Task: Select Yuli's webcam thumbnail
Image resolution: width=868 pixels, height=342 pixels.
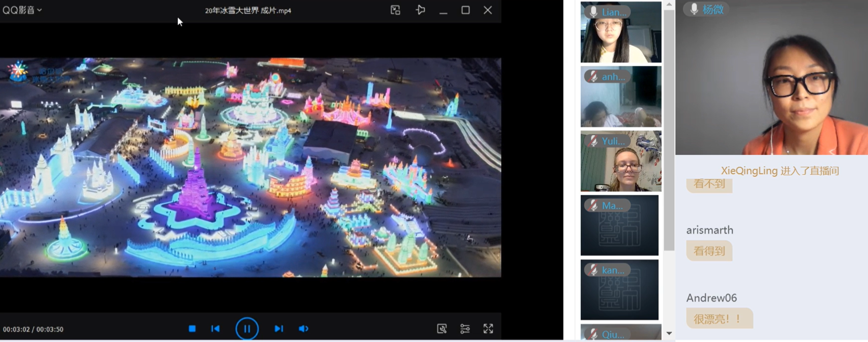Action: point(621,161)
